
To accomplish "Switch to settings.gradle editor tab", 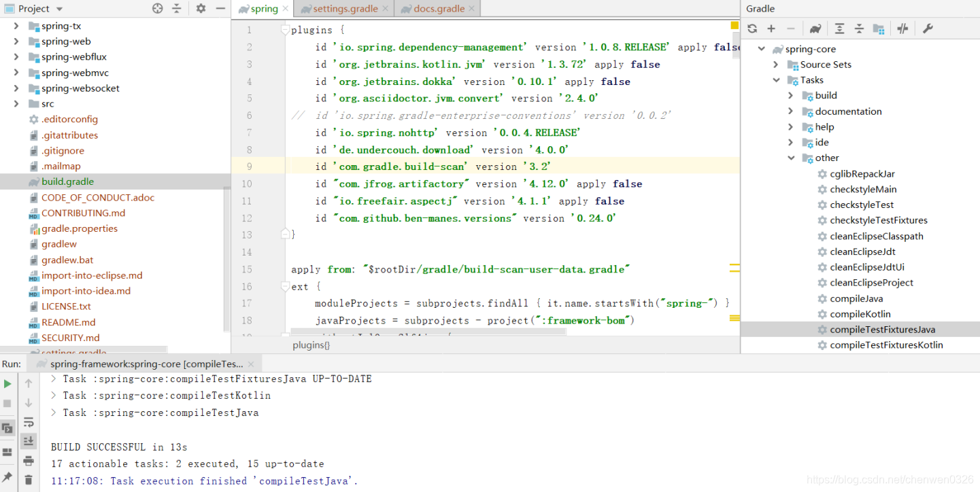I will [344, 9].
